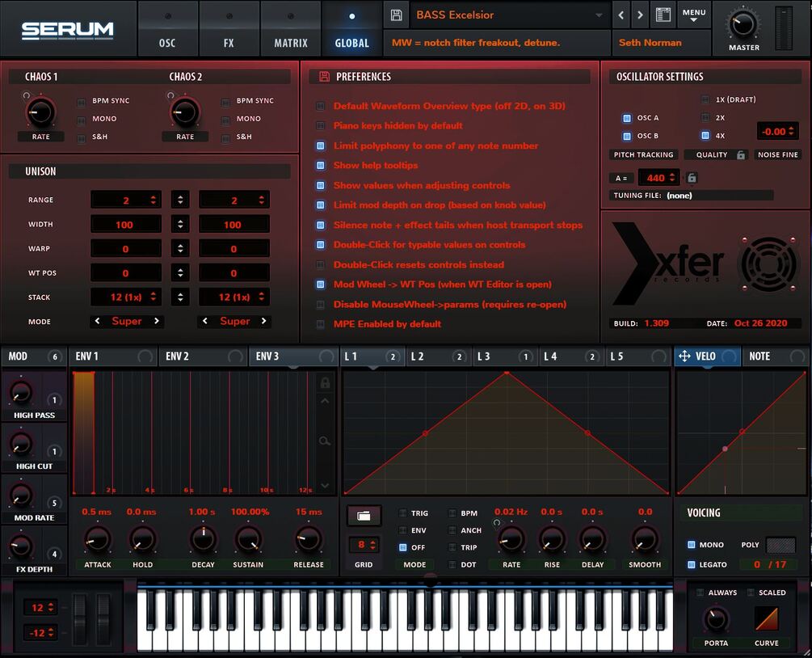Open the preset browser list icon

point(663,15)
